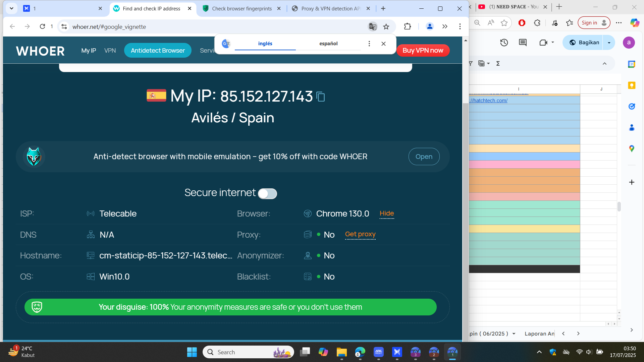Image resolution: width=644 pixels, height=362 pixels.
Task: Click Open on anti-detect banner
Action: tap(424, 157)
